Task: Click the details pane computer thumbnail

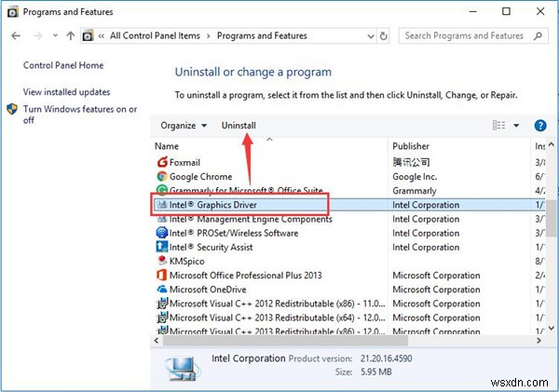Action: [x=181, y=368]
